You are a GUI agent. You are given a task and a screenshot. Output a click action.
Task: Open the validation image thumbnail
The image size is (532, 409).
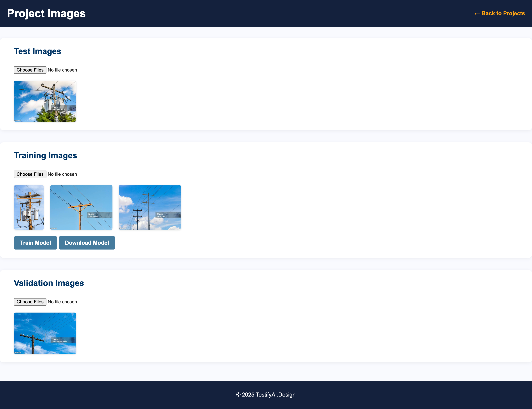45,333
